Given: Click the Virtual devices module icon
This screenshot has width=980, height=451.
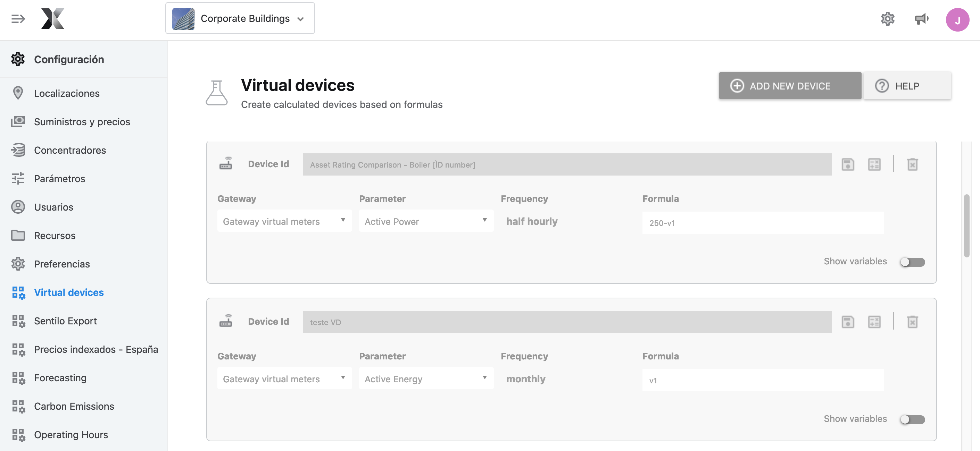Looking at the screenshot, I should 18,293.
